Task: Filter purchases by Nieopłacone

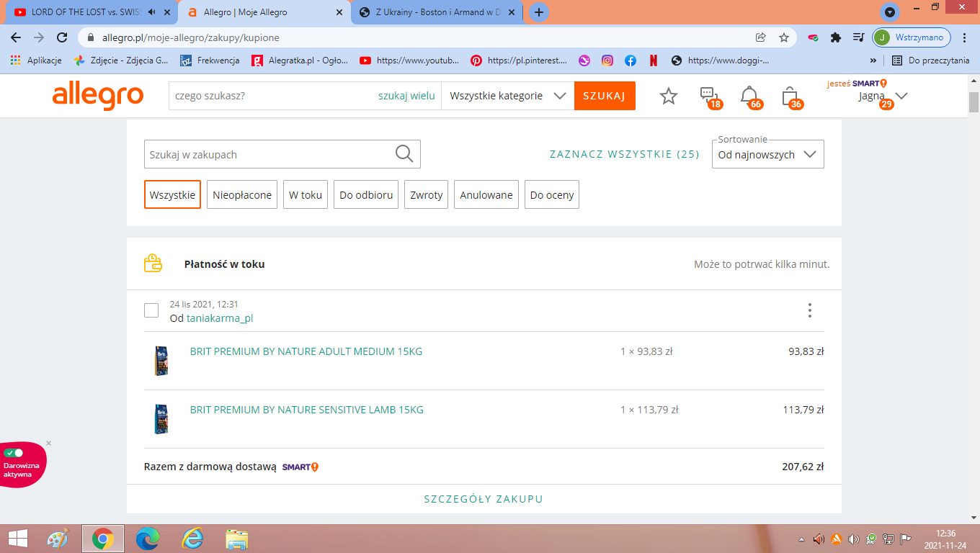Action: 242,195
